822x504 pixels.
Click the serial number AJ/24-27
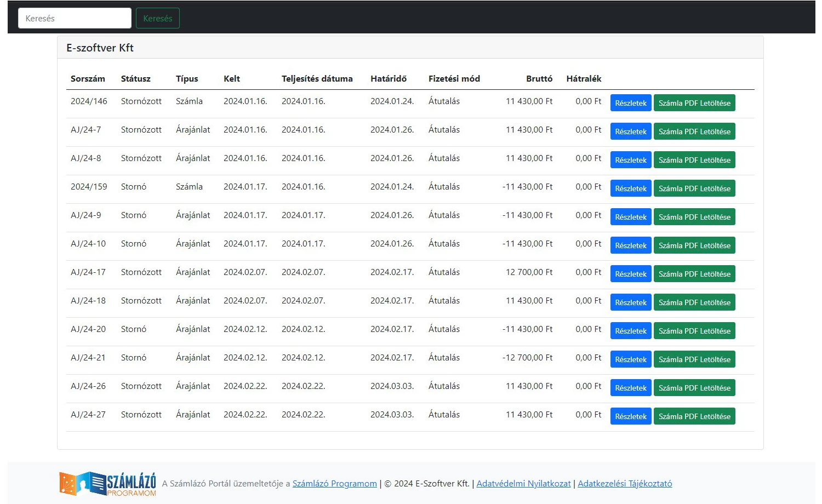(x=88, y=415)
